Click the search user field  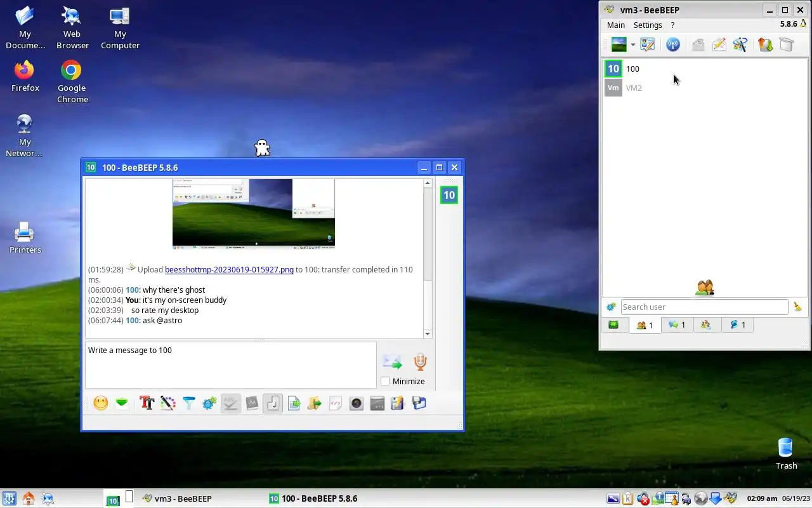(x=704, y=307)
